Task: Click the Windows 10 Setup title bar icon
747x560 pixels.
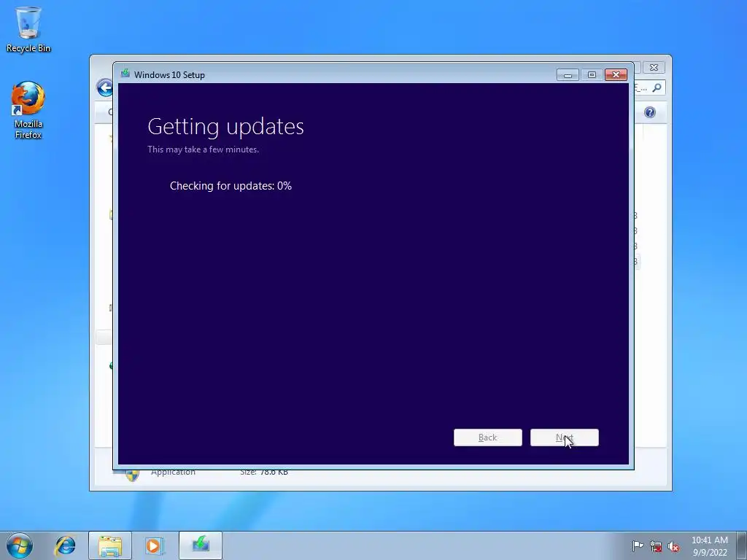Action: (125, 74)
